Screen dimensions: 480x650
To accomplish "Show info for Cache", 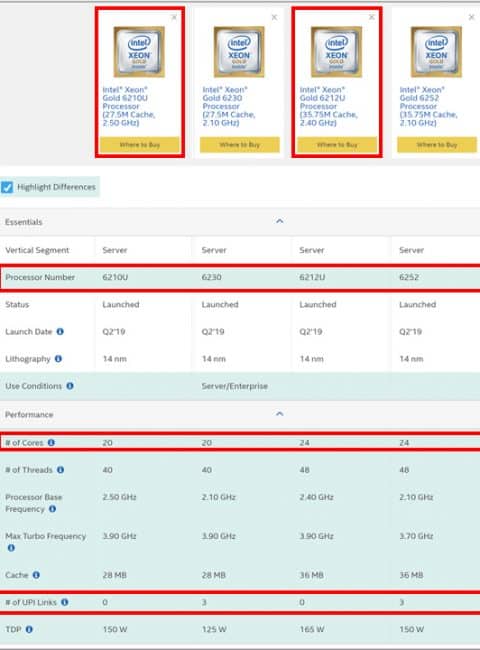I will click(x=36, y=575).
